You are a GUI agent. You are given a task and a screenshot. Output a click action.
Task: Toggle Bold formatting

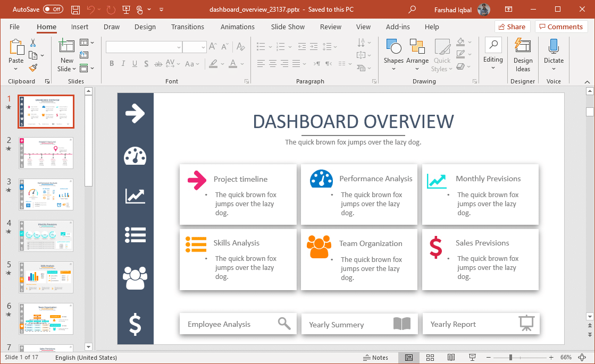tap(112, 64)
